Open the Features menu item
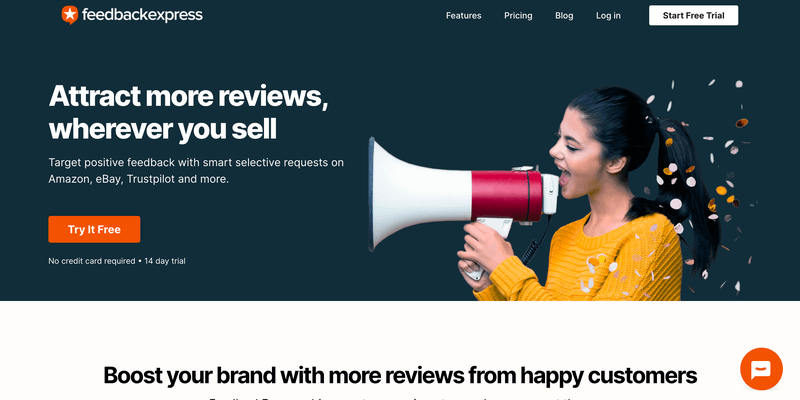The height and width of the screenshot is (400, 800). (x=463, y=16)
